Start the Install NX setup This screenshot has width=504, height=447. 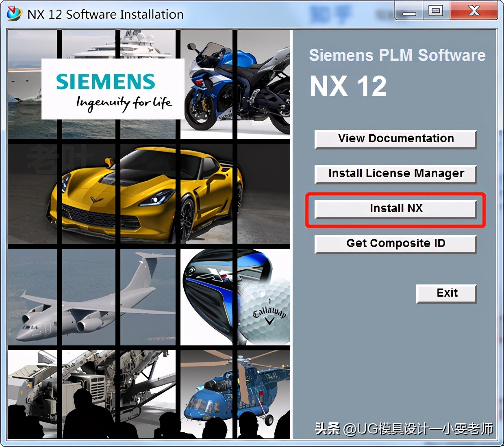coord(395,209)
